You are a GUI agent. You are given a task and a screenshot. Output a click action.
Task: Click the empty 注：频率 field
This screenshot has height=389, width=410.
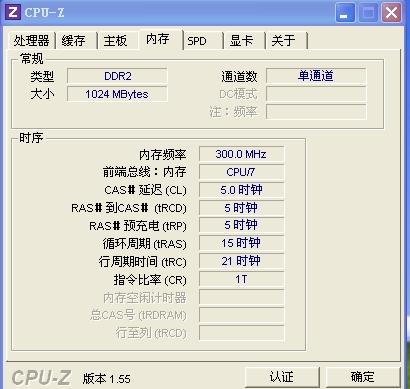click(x=316, y=112)
